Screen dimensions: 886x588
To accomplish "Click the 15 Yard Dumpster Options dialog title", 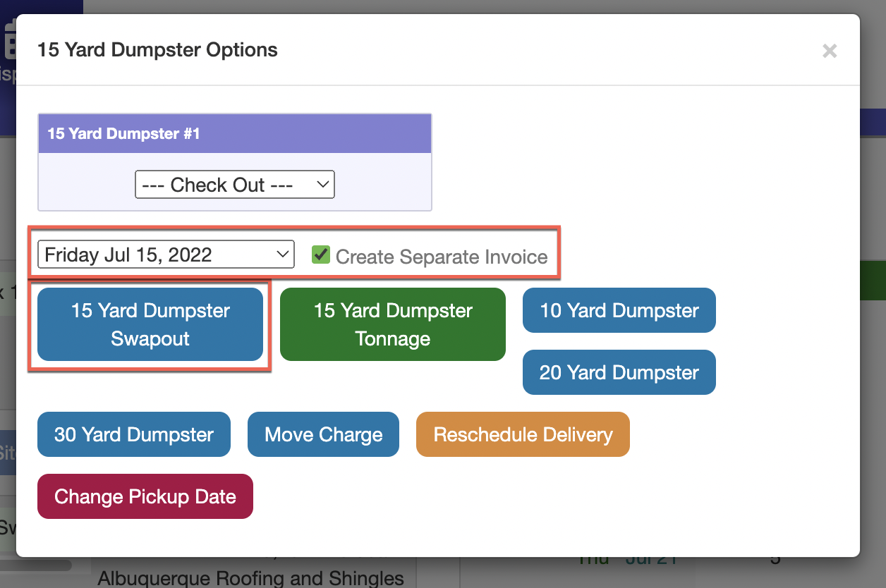I will (x=157, y=50).
